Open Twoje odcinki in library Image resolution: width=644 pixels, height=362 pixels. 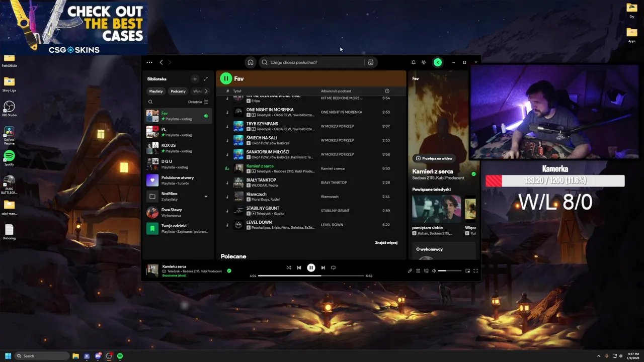[179, 228]
